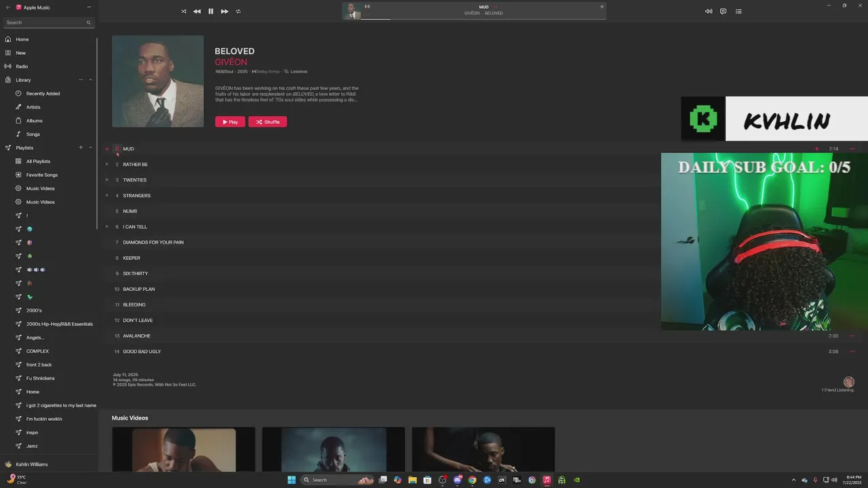Image resolution: width=868 pixels, height=488 pixels.
Task: Toggle shuffle in the playback controls
Action: click(x=184, y=12)
